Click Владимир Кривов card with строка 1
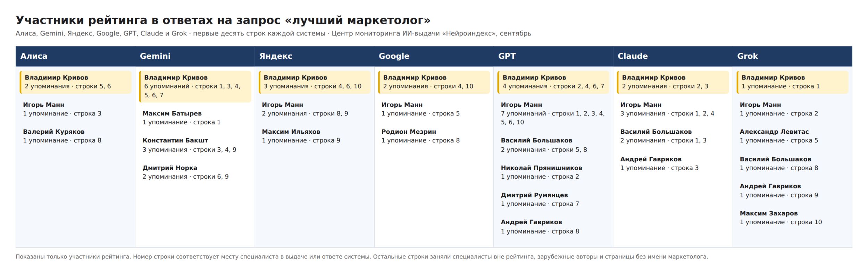This screenshot has height=278, width=868. (x=792, y=82)
